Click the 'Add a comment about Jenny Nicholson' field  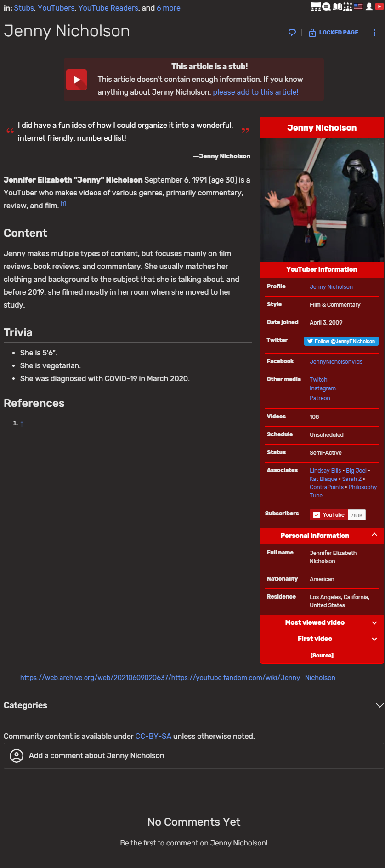[194, 756]
